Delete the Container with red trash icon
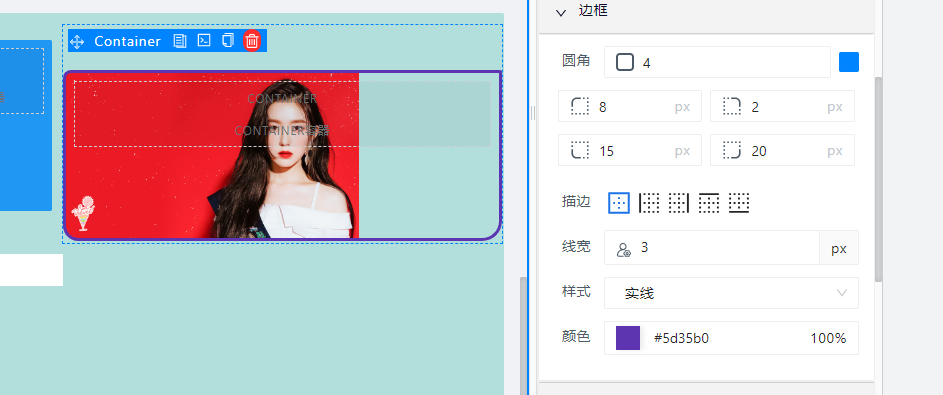Image resolution: width=943 pixels, height=395 pixels. [x=252, y=41]
